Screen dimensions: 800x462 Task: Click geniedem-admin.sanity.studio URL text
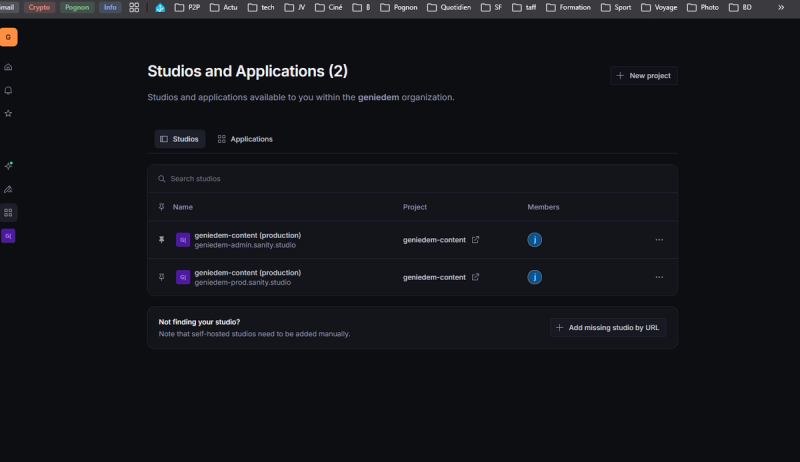(x=245, y=245)
